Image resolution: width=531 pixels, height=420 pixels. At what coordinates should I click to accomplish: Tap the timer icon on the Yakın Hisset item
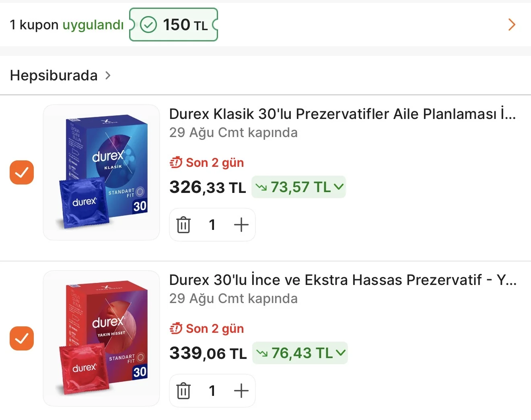point(176,329)
